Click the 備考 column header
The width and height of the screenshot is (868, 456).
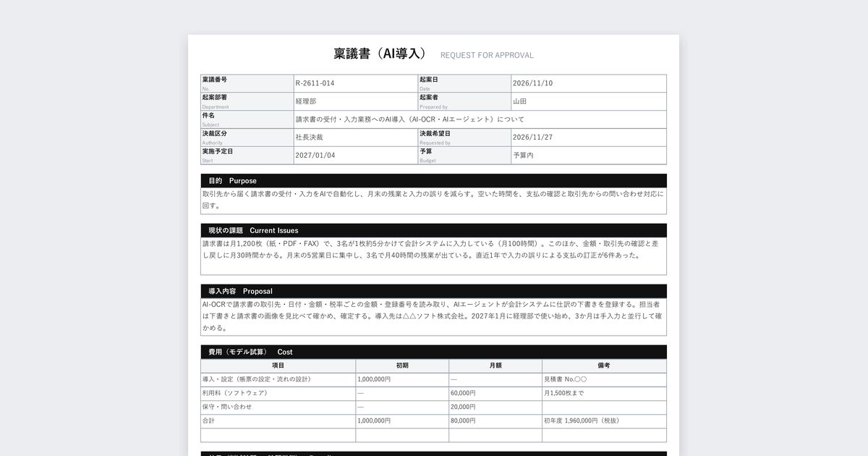[604, 366]
